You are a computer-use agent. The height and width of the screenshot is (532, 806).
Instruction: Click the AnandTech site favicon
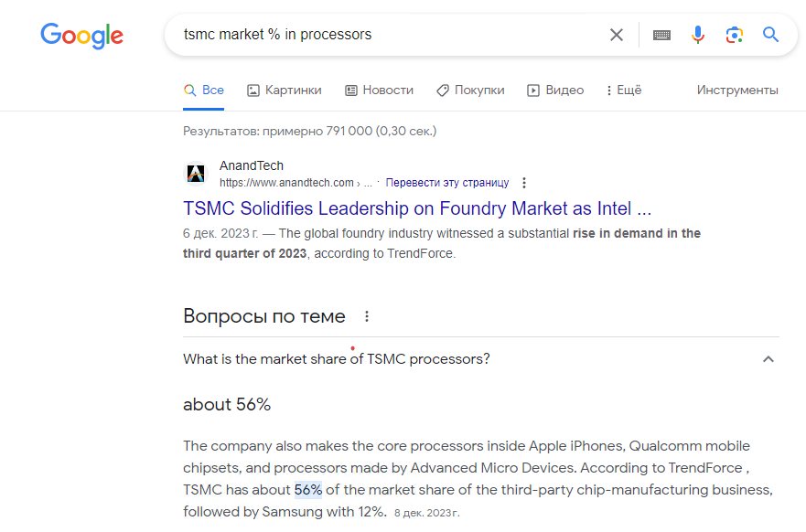(x=197, y=174)
